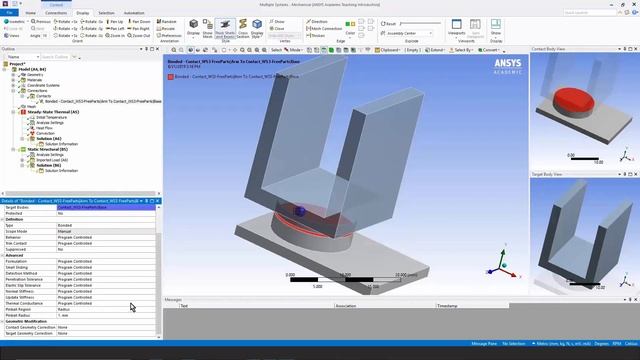Open the File menu

click(9, 13)
